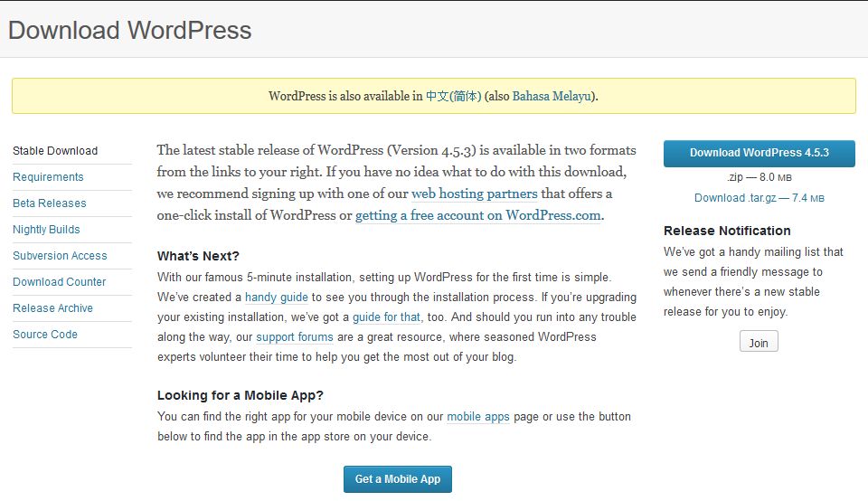Click the Release Notification heading
The height and width of the screenshot is (501, 868).
[727, 231]
